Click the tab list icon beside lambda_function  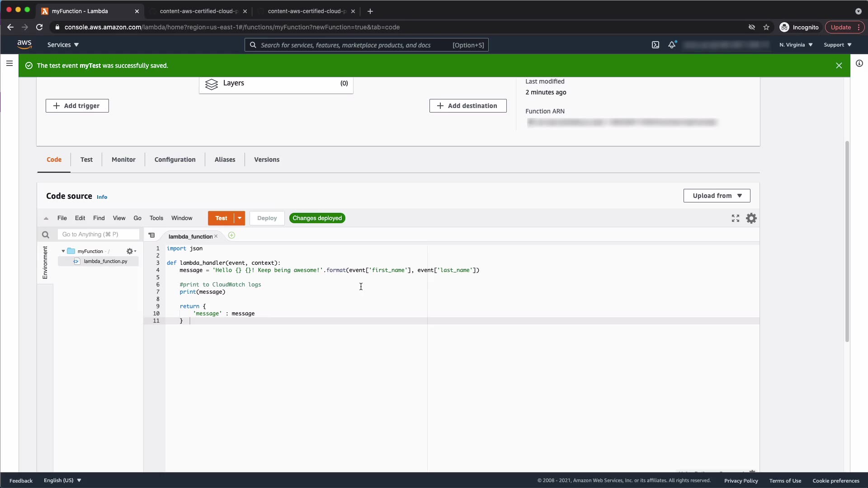tap(152, 235)
